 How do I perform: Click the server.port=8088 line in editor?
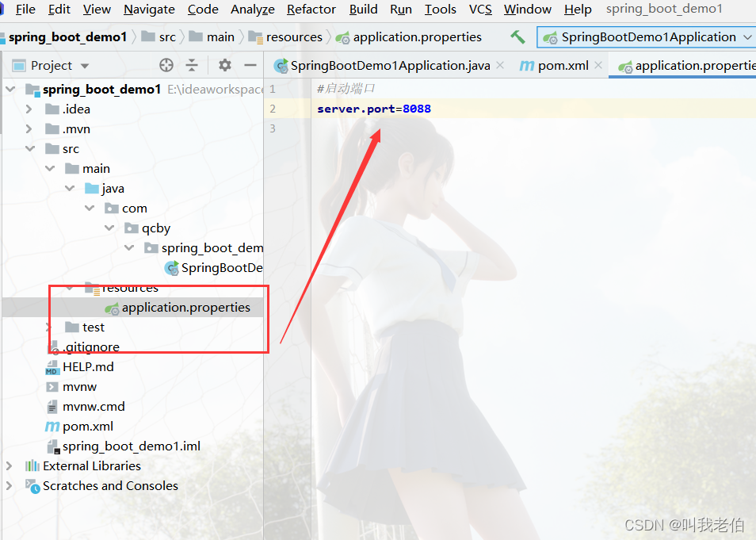point(374,109)
